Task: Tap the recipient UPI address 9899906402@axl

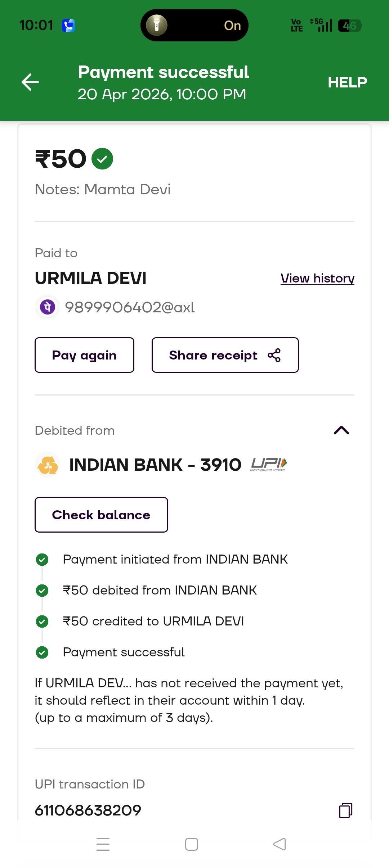Action: [x=130, y=307]
